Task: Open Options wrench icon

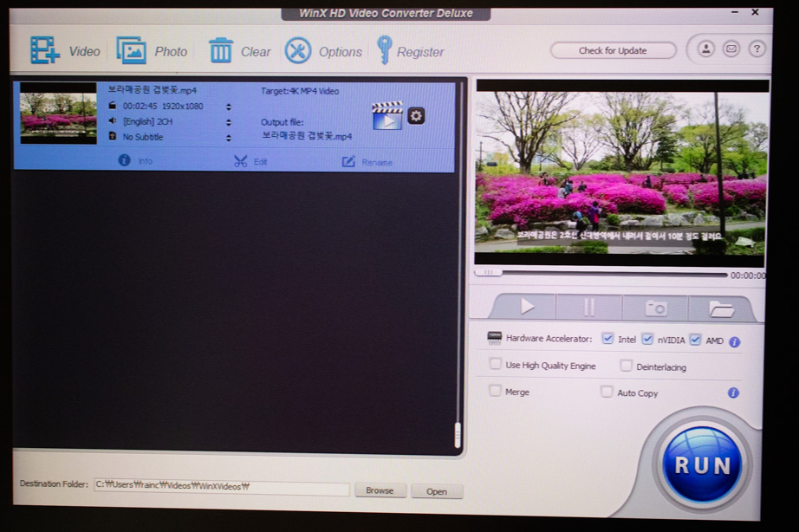Action: (297, 50)
